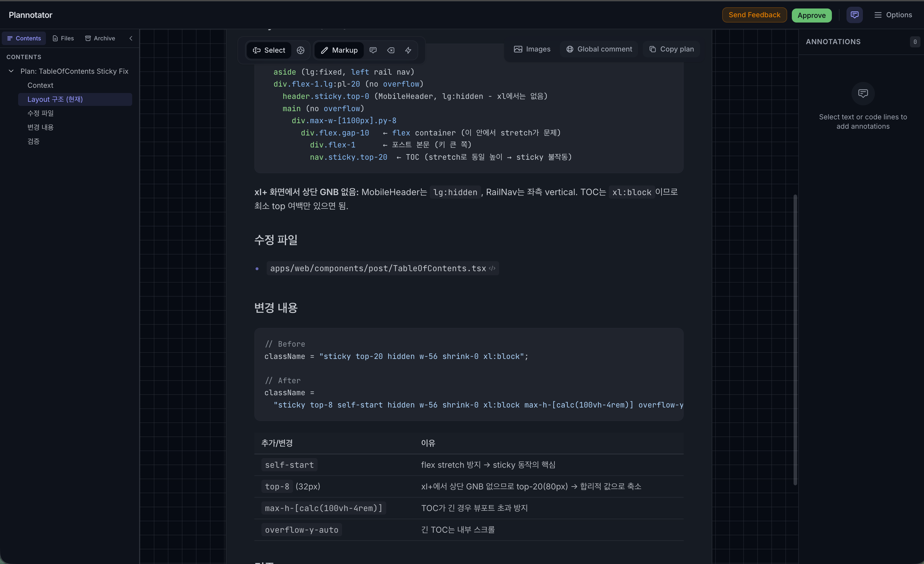Click the 수정 파일 heading

(x=276, y=240)
